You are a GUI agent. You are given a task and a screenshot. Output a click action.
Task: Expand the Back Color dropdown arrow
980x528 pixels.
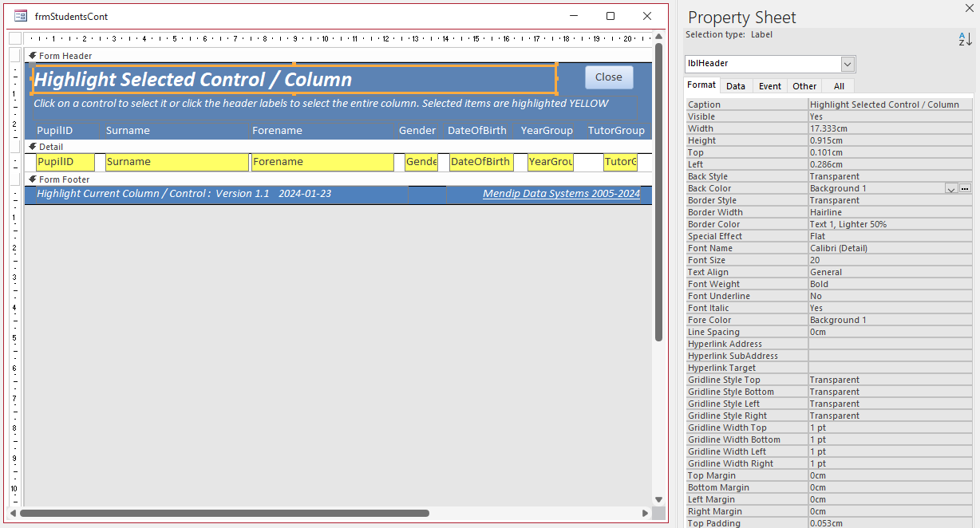point(950,188)
